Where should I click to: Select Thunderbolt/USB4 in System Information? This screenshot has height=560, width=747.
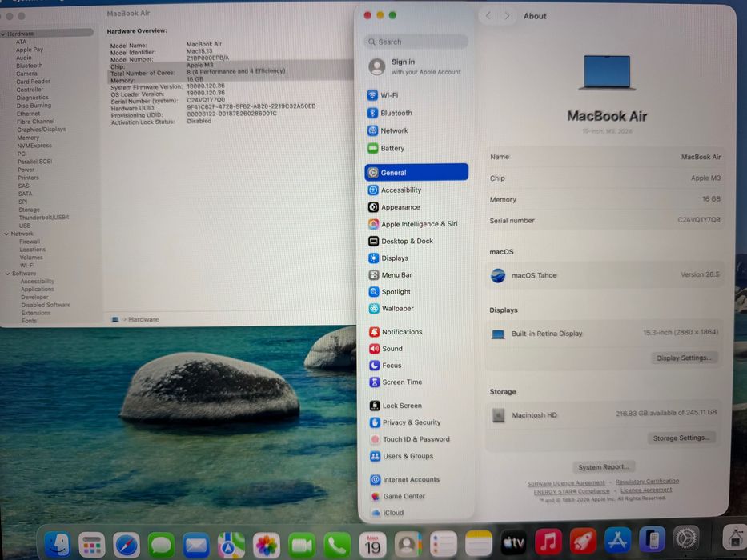[44, 218]
